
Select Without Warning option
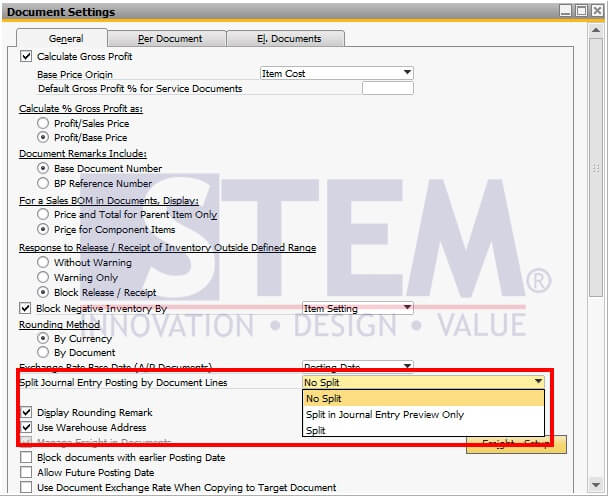click(x=43, y=262)
